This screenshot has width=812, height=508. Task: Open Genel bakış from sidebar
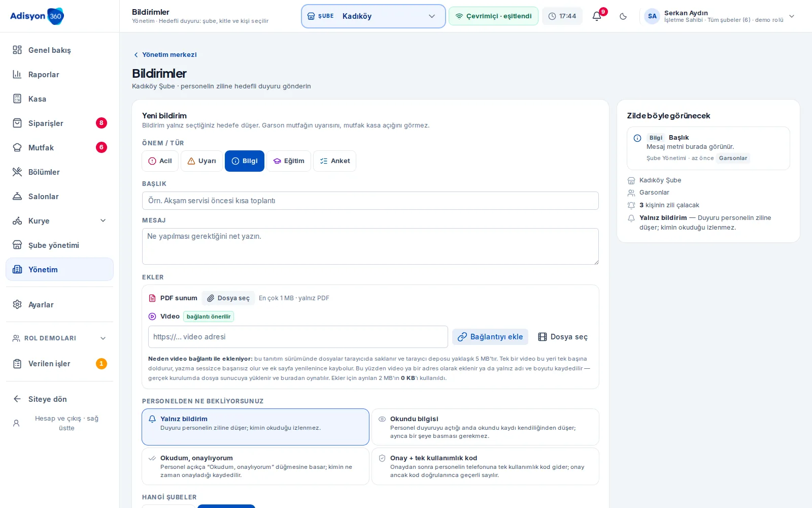click(x=59, y=50)
